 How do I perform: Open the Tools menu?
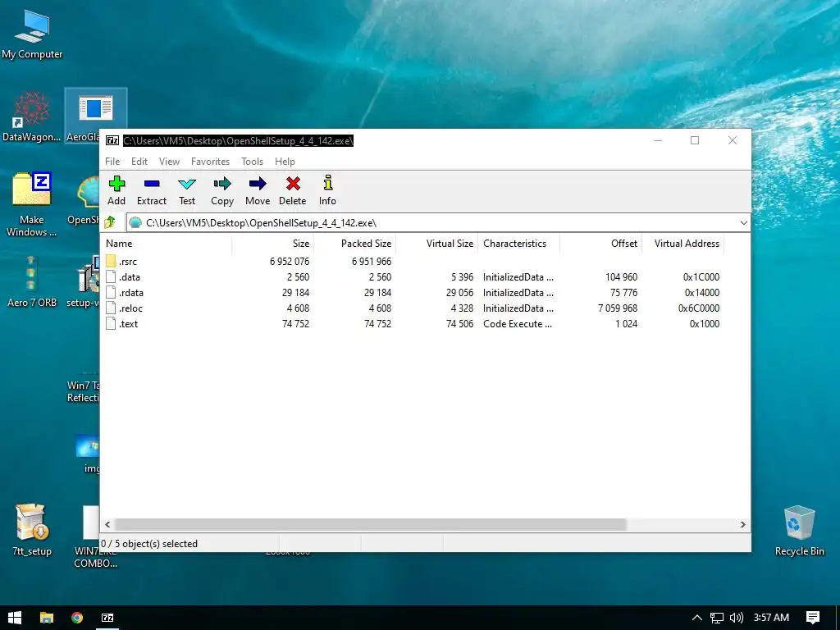click(x=253, y=162)
